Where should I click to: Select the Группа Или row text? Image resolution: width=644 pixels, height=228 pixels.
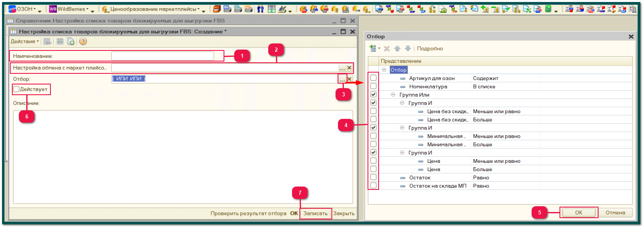click(x=414, y=95)
